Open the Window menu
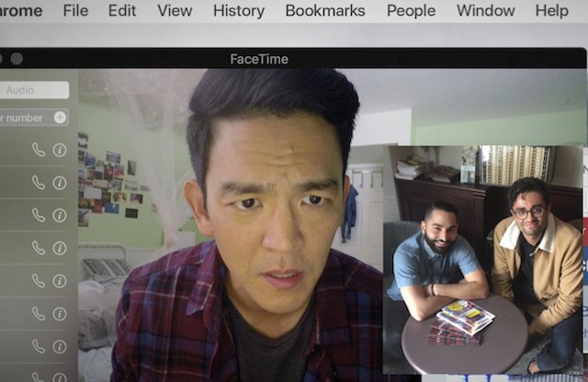The image size is (588, 382). point(486,10)
